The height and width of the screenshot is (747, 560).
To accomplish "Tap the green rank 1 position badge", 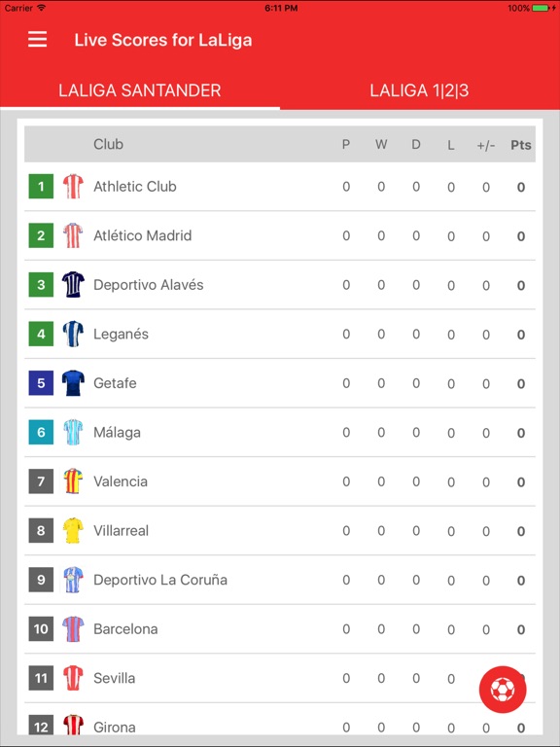I will pos(41,187).
